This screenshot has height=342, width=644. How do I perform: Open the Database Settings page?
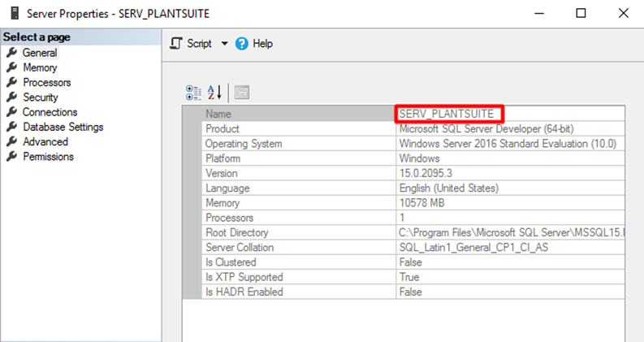tap(63, 127)
